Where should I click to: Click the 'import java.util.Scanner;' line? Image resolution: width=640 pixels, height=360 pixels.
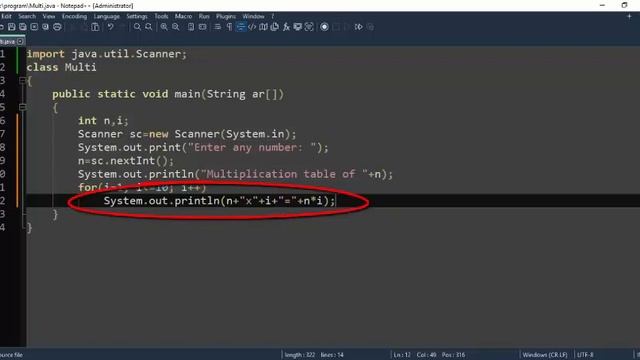click(107, 54)
